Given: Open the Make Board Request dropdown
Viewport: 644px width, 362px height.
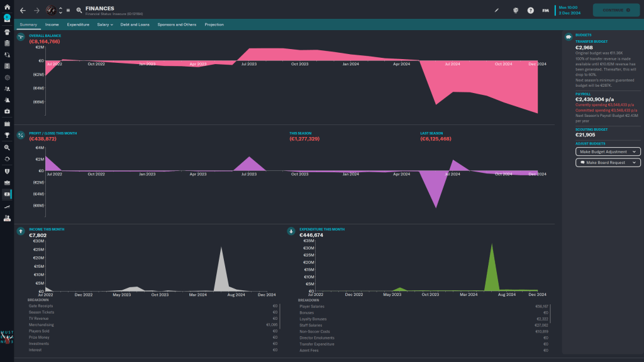Looking at the screenshot, I should (608, 162).
